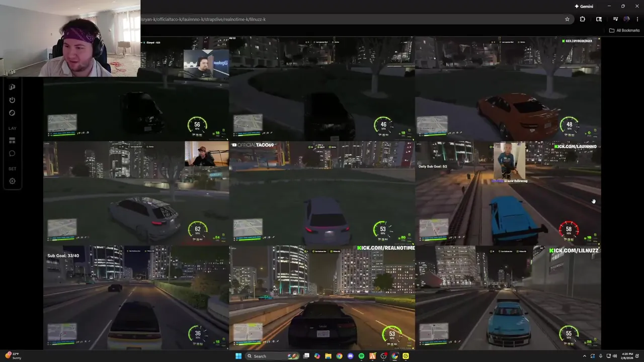The width and height of the screenshot is (644, 362).
Task: Open Spotify from the taskbar
Action: 361,356
